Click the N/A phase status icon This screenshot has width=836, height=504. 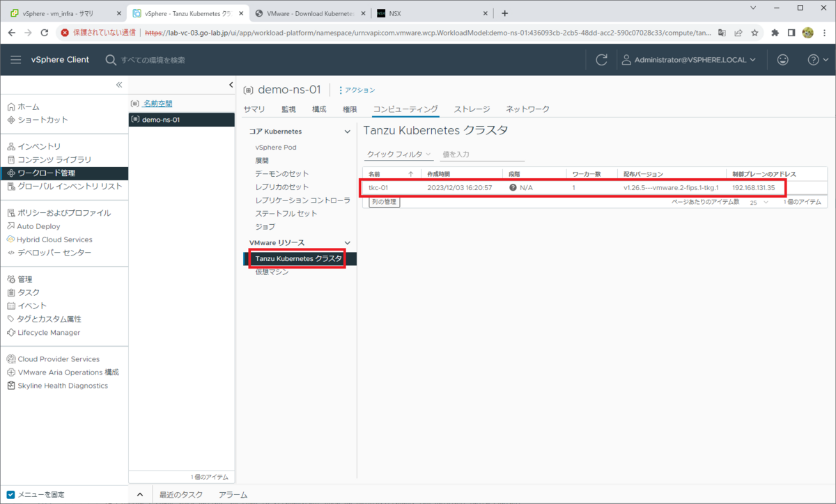tap(513, 187)
